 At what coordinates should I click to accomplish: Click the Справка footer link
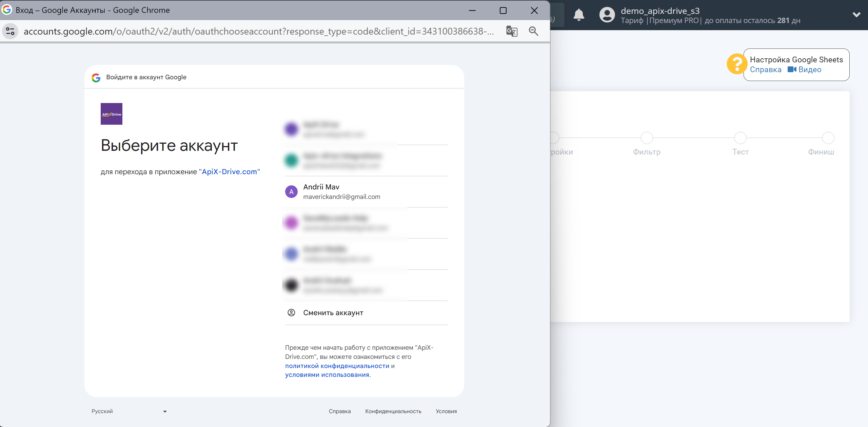(x=340, y=411)
